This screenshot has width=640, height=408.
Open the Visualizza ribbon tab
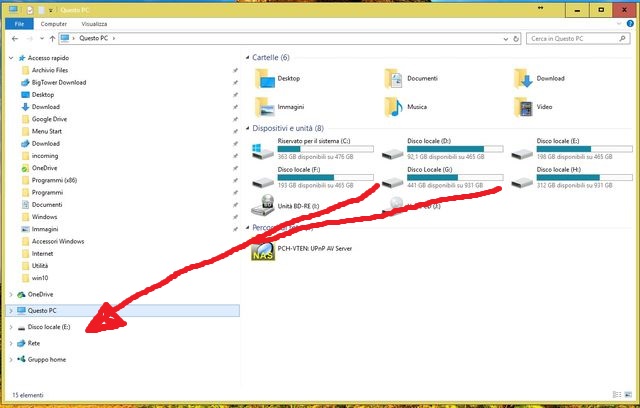pos(94,24)
